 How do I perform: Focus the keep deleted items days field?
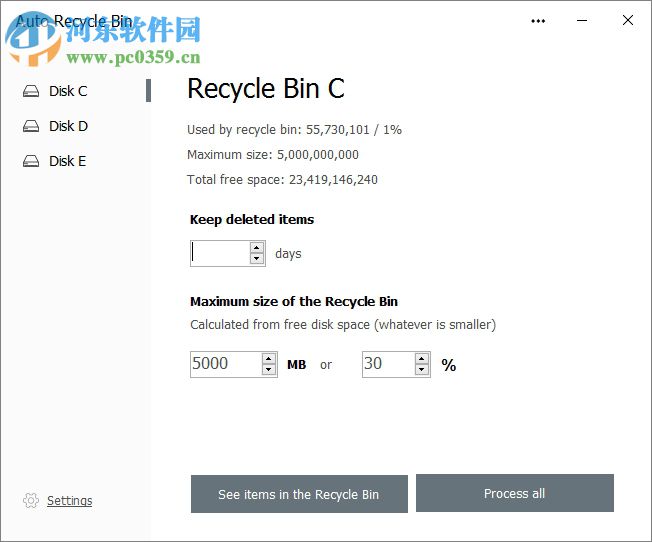(x=220, y=253)
